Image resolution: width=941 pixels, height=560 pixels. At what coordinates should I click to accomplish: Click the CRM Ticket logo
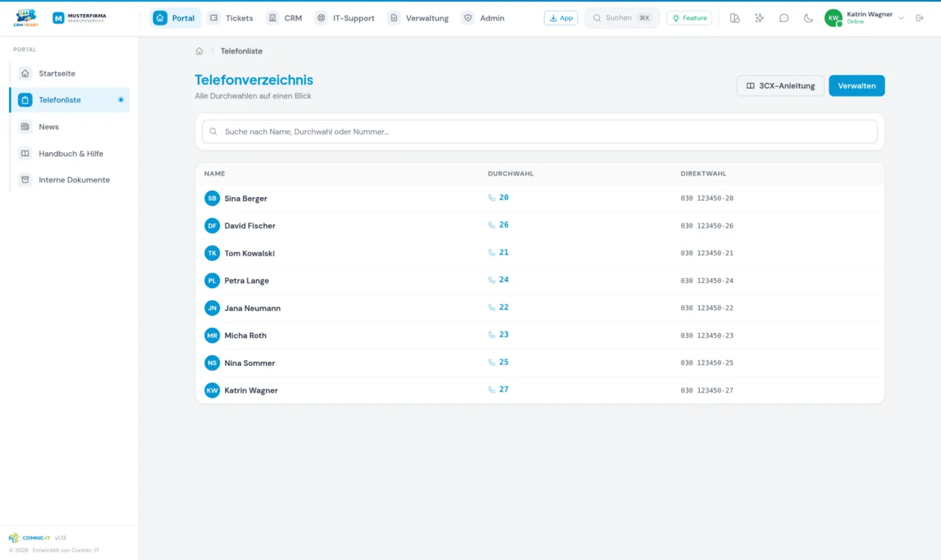[x=26, y=18]
